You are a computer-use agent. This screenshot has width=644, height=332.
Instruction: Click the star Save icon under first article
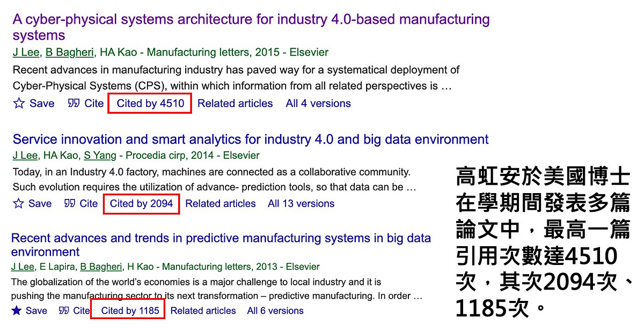click(19, 104)
